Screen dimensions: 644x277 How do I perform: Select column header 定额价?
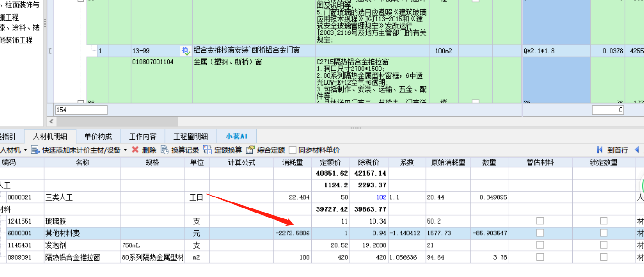pos(330,162)
